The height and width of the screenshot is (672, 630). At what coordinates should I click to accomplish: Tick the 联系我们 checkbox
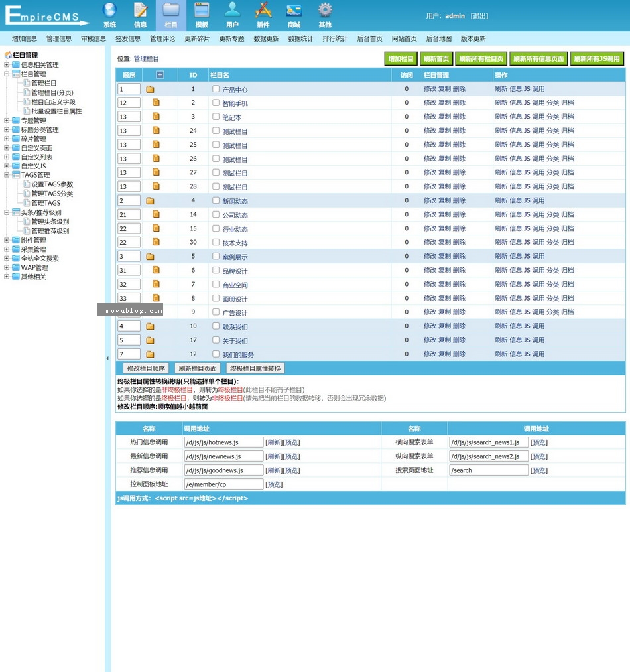[x=216, y=326]
